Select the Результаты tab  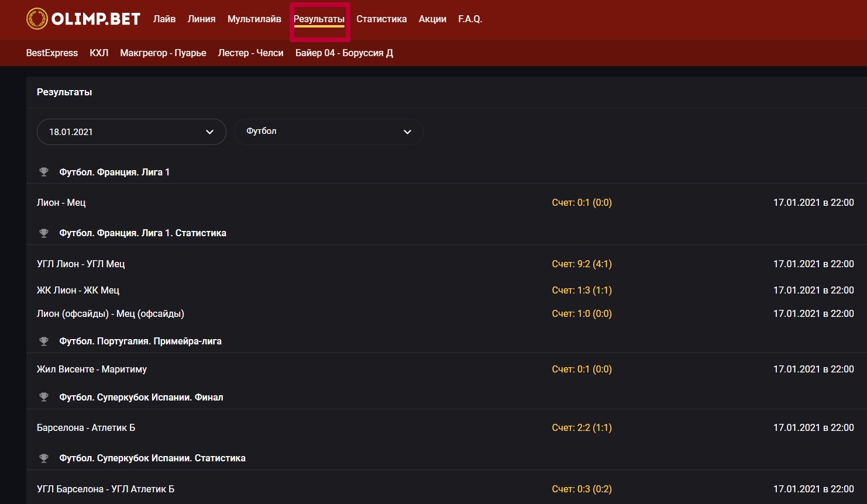coord(319,19)
